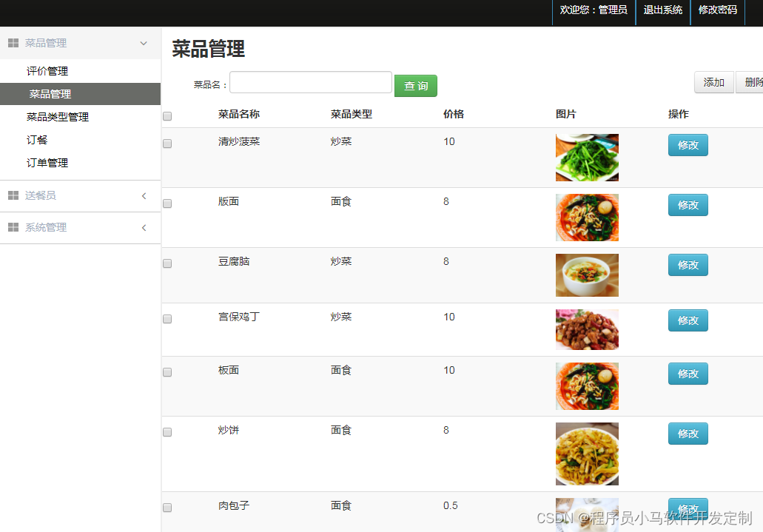Click the 送餐员 sidebar section icon
Image resolution: width=763 pixels, height=532 pixels.
13,196
